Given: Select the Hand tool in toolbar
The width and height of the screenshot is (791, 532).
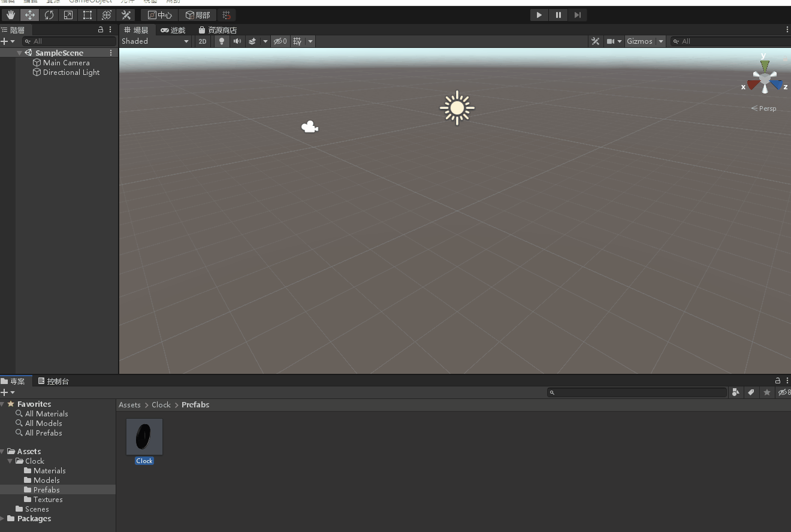Looking at the screenshot, I should click(11, 15).
